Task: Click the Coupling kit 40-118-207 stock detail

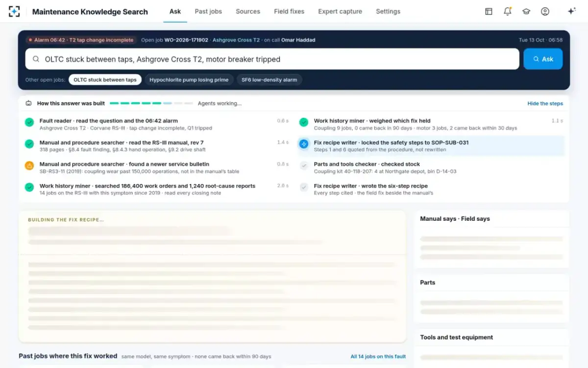Action: coord(385,171)
